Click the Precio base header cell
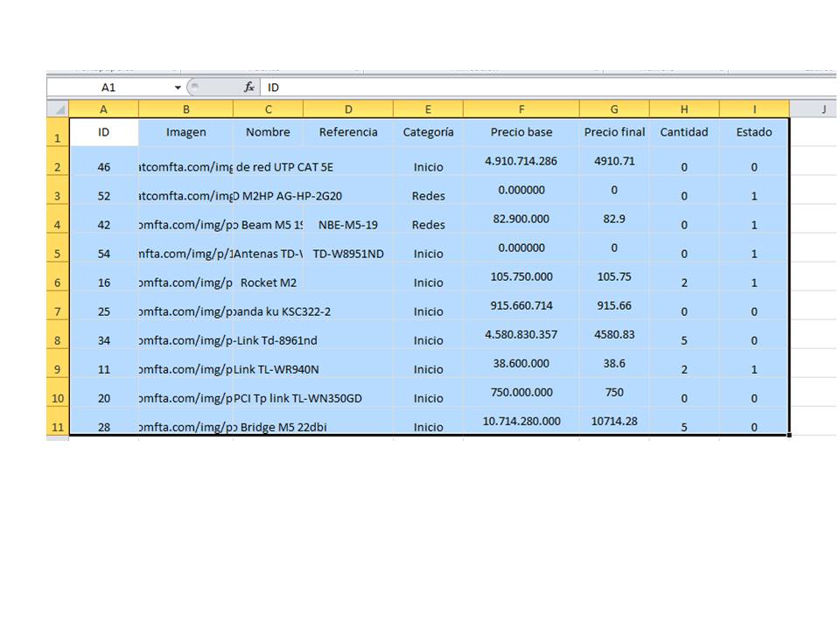Image resolution: width=840 pixels, height=630 pixels. 521,132
